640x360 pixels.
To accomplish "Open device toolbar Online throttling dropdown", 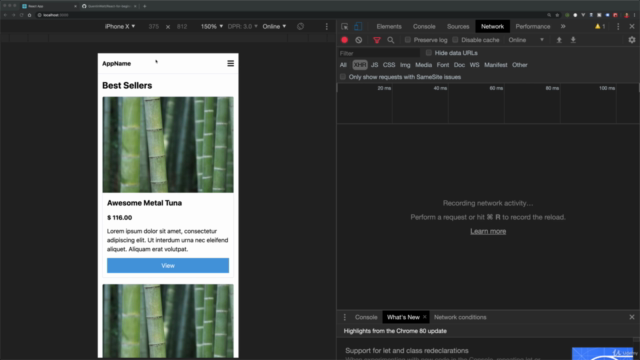I will (x=274, y=27).
